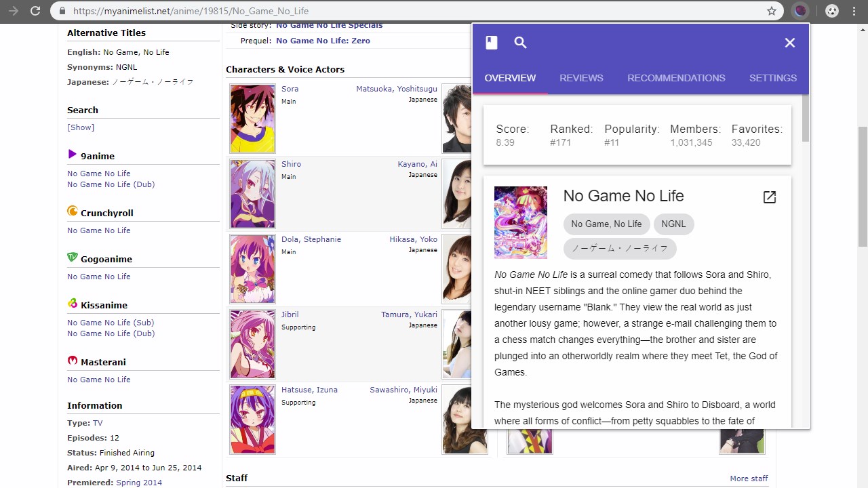Viewport: 868px width, 488px height.
Task: Open voice actor Sawashiro, Miyuki
Action: click(x=403, y=390)
